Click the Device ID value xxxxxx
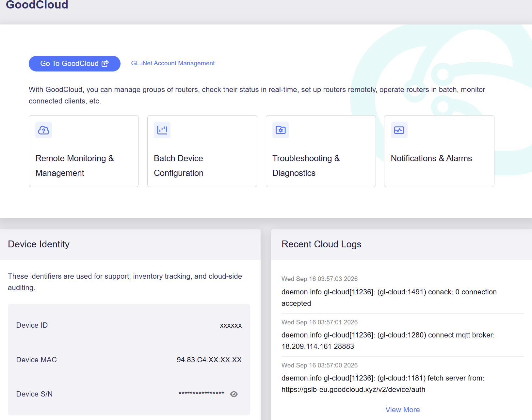 231,325
